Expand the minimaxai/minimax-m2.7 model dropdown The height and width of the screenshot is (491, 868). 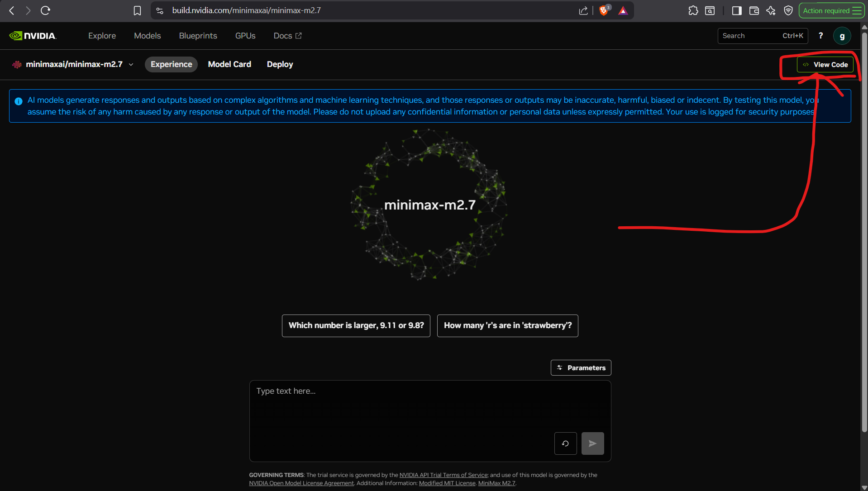click(131, 64)
